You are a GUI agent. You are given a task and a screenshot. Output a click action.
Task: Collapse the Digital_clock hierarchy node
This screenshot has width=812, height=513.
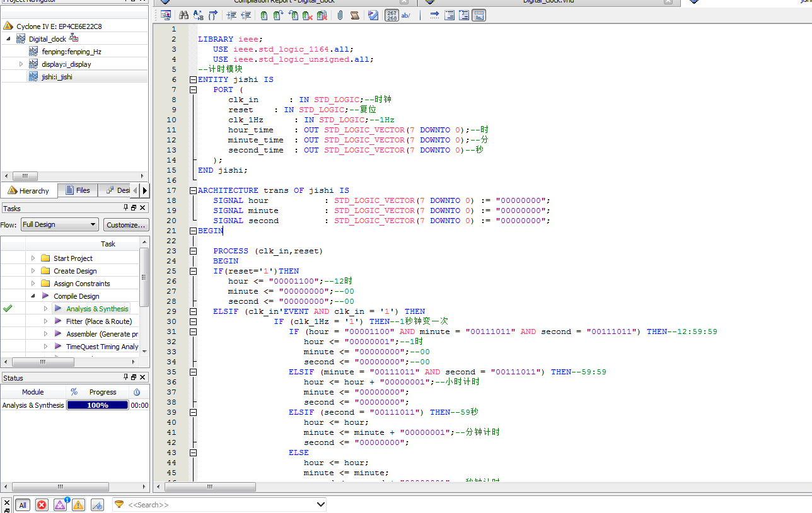8,38
